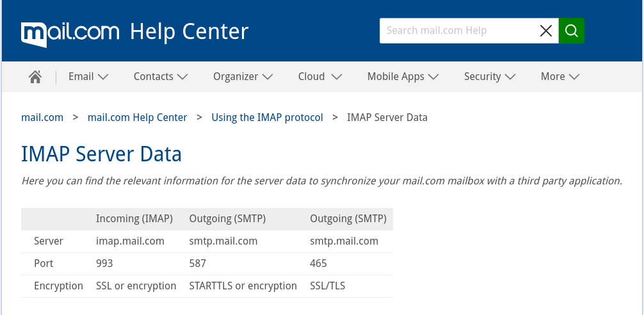Click the IMAP port 993 cell
This screenshot has width=644, height=315.
[104, 263]
